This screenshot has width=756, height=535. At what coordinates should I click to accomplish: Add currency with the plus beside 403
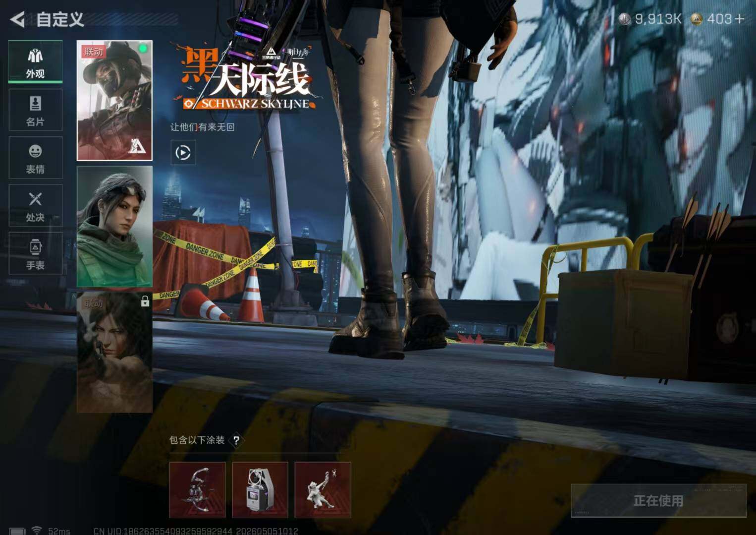(740, 19)
